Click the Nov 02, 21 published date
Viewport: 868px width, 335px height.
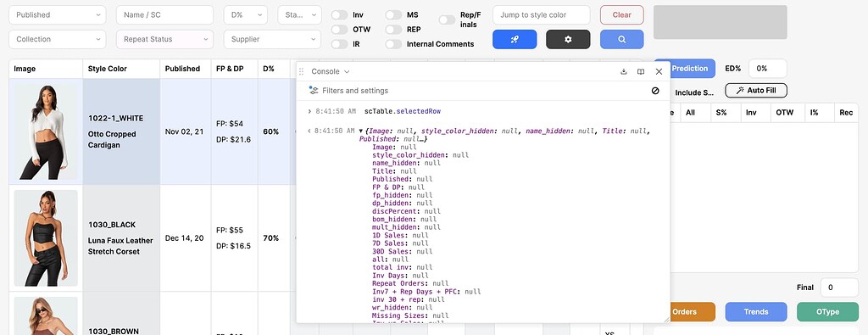tap(184, 131)
